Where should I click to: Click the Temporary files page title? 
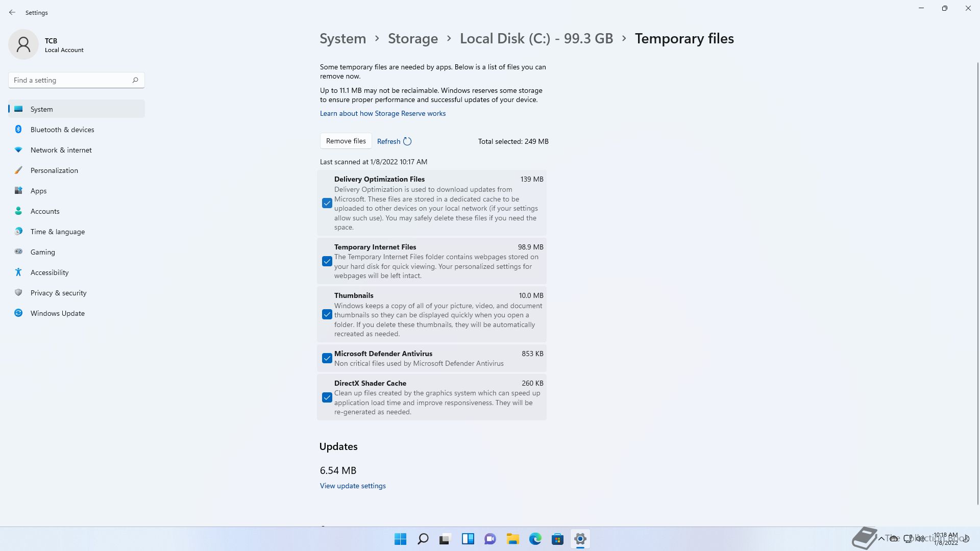click(x=684, y=39)
